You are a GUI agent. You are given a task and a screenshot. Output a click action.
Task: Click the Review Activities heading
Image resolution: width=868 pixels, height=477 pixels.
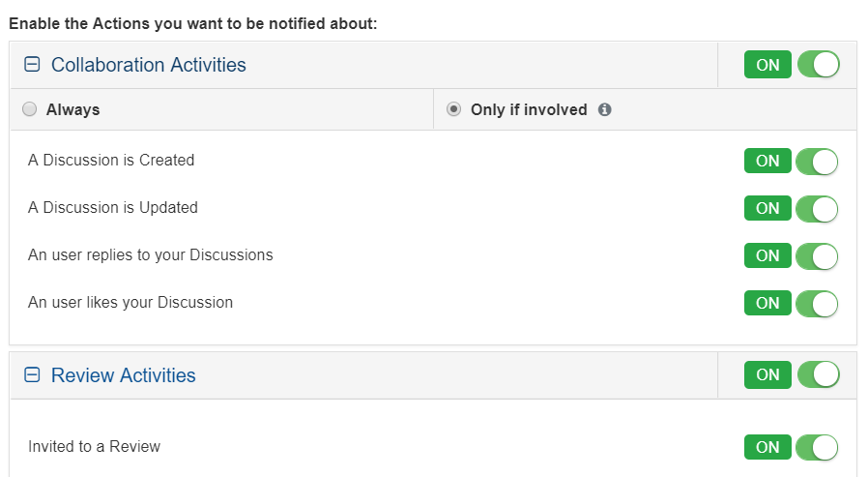click(124, 375)
